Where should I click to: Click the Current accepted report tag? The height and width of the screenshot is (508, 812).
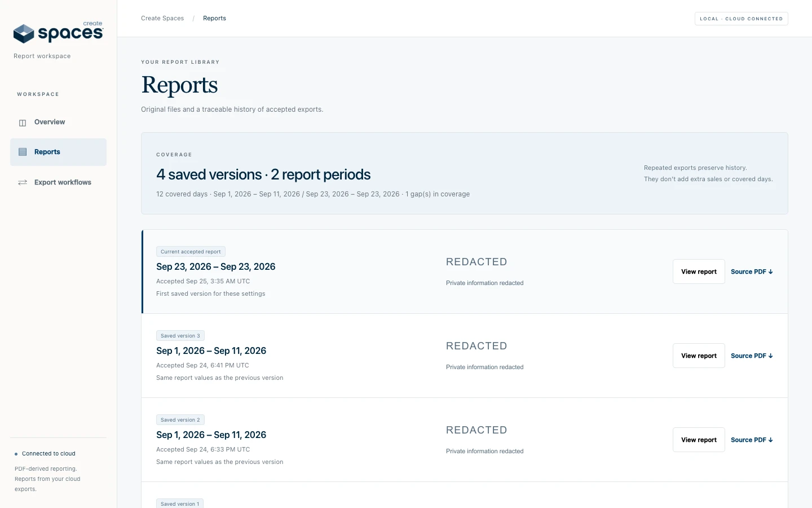(191, 252)
